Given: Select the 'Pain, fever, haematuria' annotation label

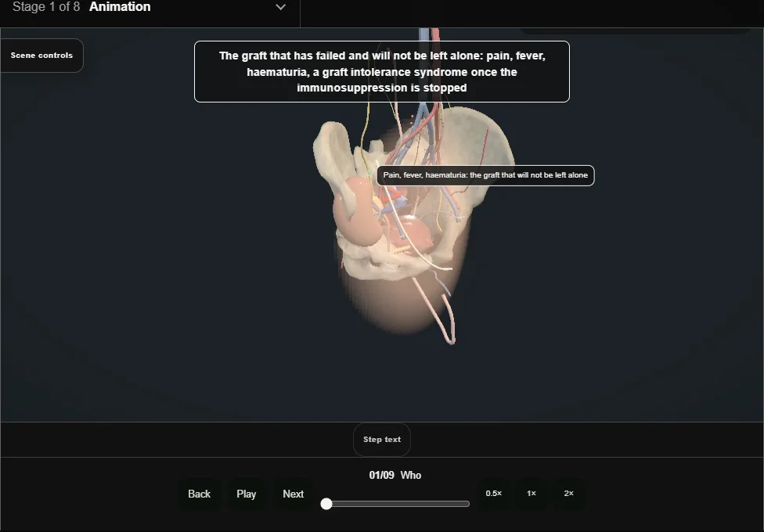Looking at the screenshot, I should (x=485, y=175).
